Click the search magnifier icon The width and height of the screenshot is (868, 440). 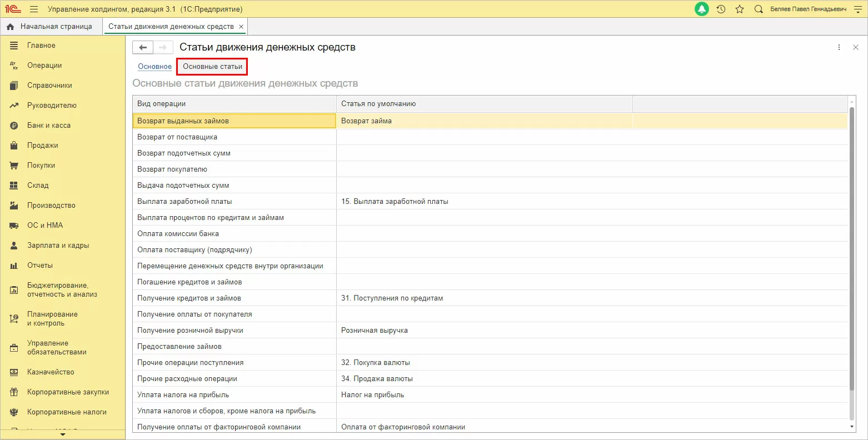point(759,9)
